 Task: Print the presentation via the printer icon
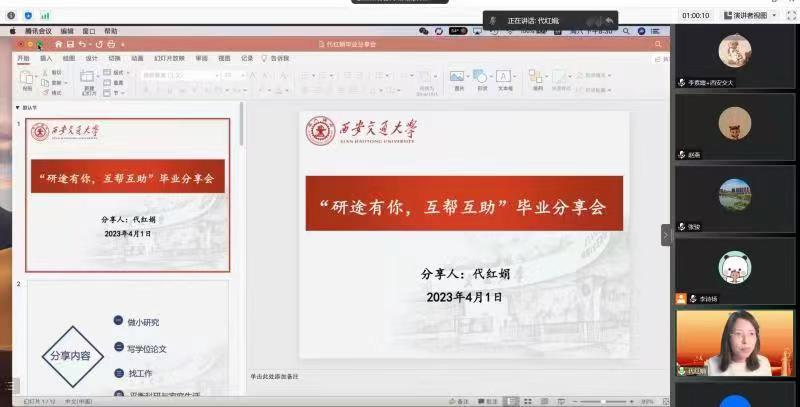111,44
